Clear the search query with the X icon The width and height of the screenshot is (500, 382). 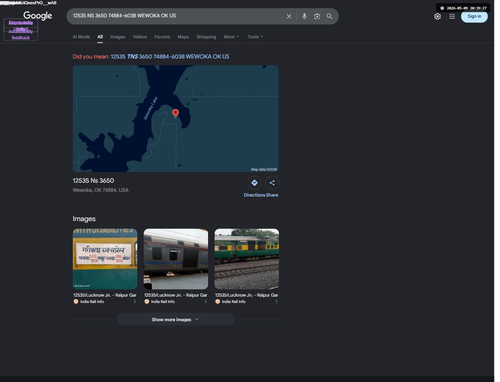point(289,16)
